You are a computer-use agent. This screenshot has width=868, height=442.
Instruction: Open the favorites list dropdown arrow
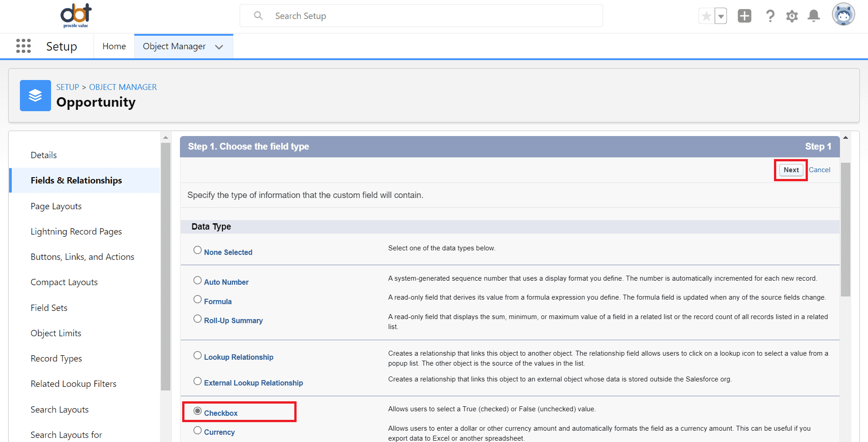pyautogui.click(x=721, y=16)
